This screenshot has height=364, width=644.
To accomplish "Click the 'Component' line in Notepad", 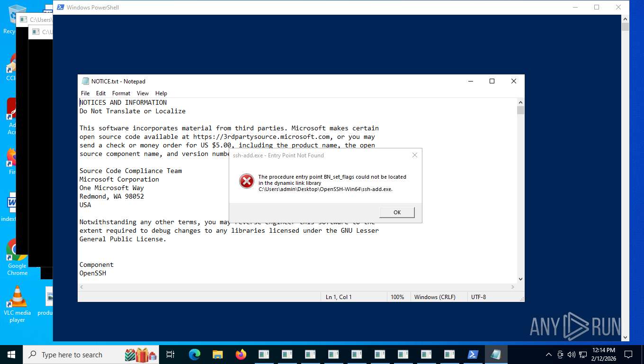I will (x=97, y=264).
